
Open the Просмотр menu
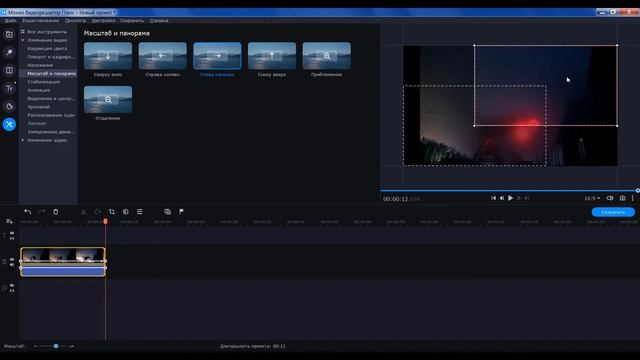[75, 20]
